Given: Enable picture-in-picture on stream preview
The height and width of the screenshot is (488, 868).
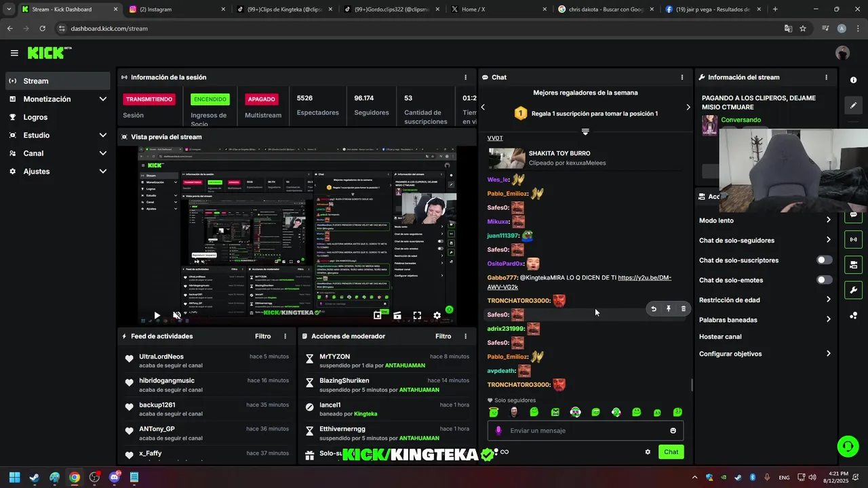Looking at the screenshot, I should 378,315.
